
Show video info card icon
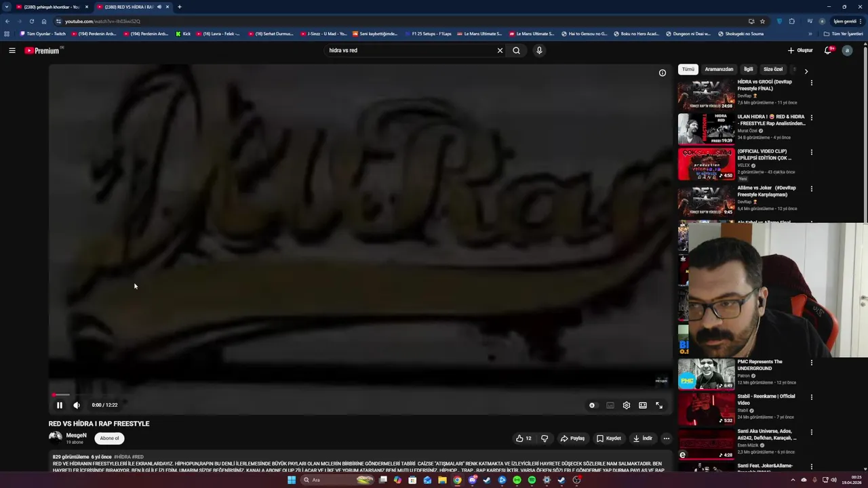click(x=663, y=73)
